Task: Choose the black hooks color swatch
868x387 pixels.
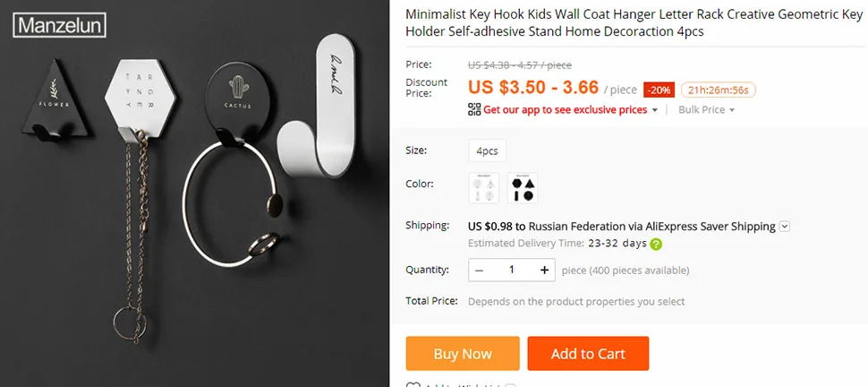Action: (523, 188)
